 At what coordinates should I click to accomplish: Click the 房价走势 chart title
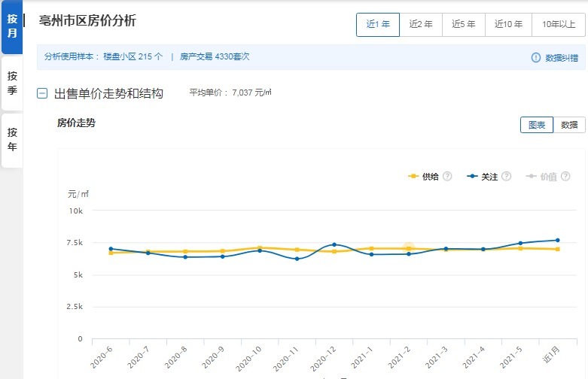(x=76, y=123)
